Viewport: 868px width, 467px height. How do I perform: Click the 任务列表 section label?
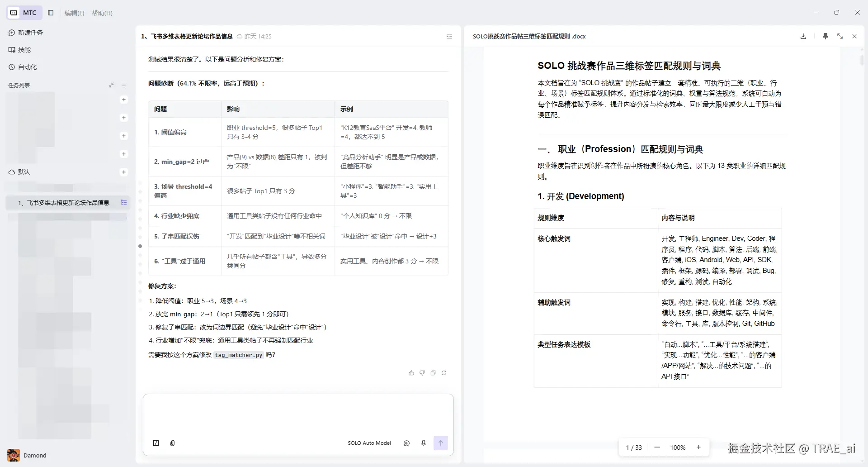[x=19, y=85]
